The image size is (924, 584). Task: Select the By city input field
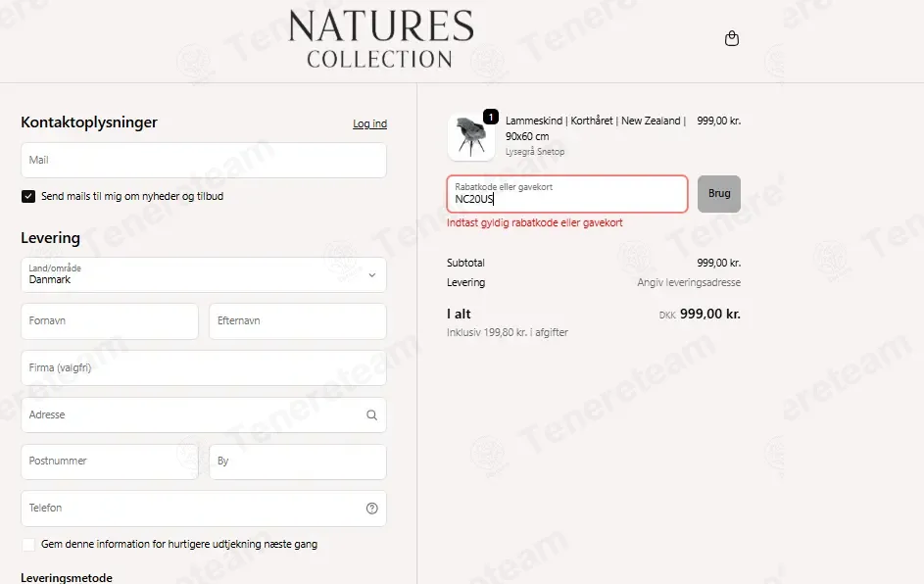298,462
